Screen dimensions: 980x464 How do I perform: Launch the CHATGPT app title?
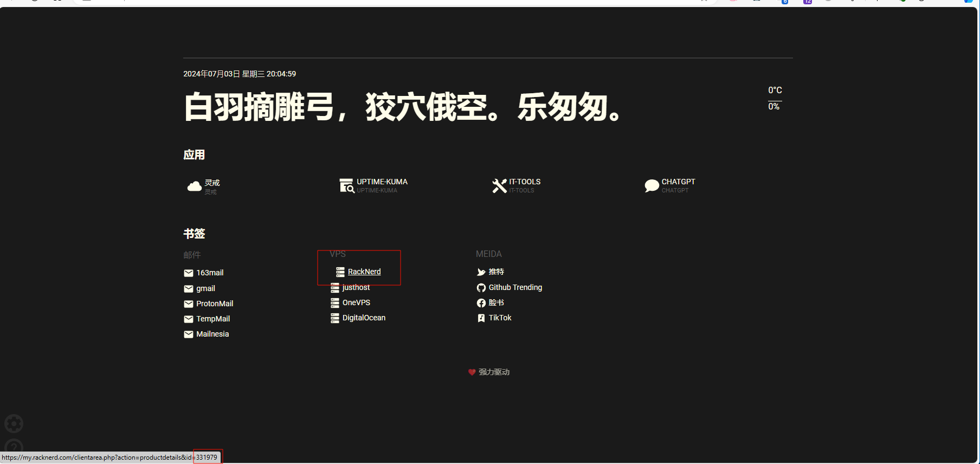coord(678,182)
